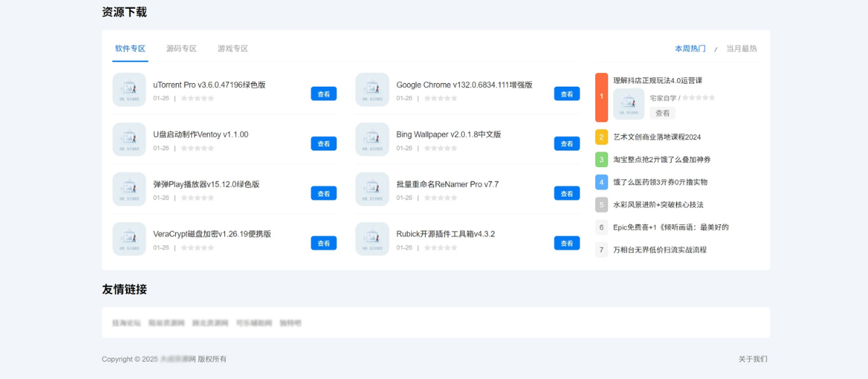The width and height of the screenshot is (868, 379).
Task: Switch to the 源码专区 tab
Action: click(x=181, y=48)
